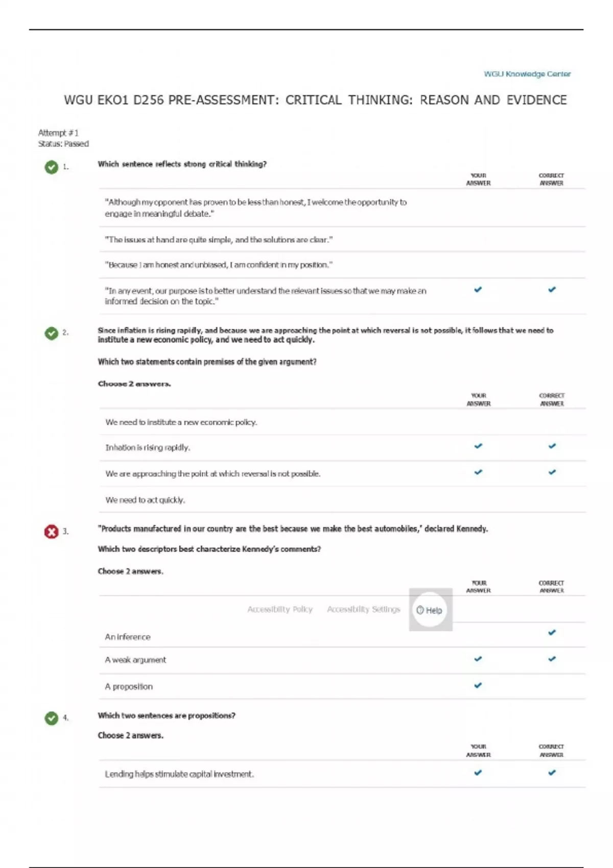Click your-answer checkmark for 'In any event' option
Viewport: 613px width, 868px height.
click(478, 290)
